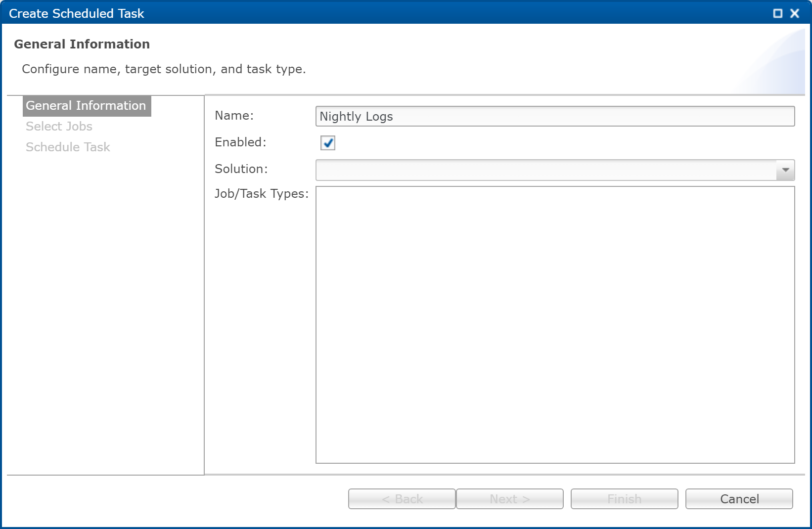Open the Schedule Task step

(x=68, y=147)
